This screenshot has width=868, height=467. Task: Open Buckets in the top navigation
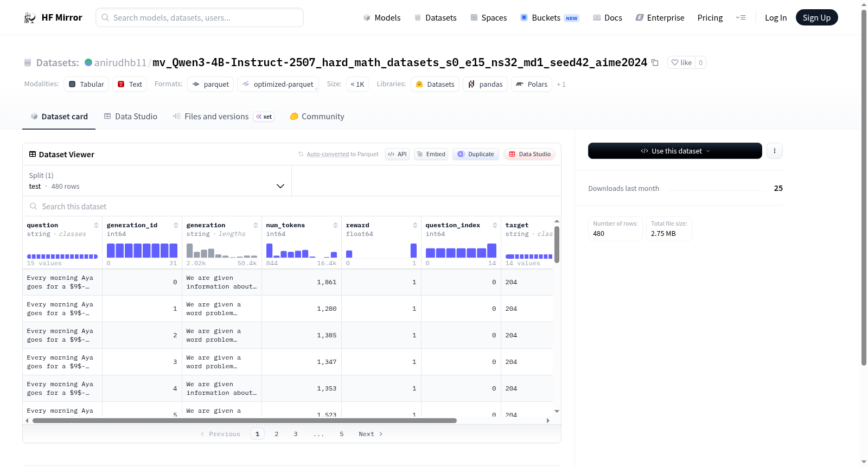pyautogui.click(x=550, y=18)
